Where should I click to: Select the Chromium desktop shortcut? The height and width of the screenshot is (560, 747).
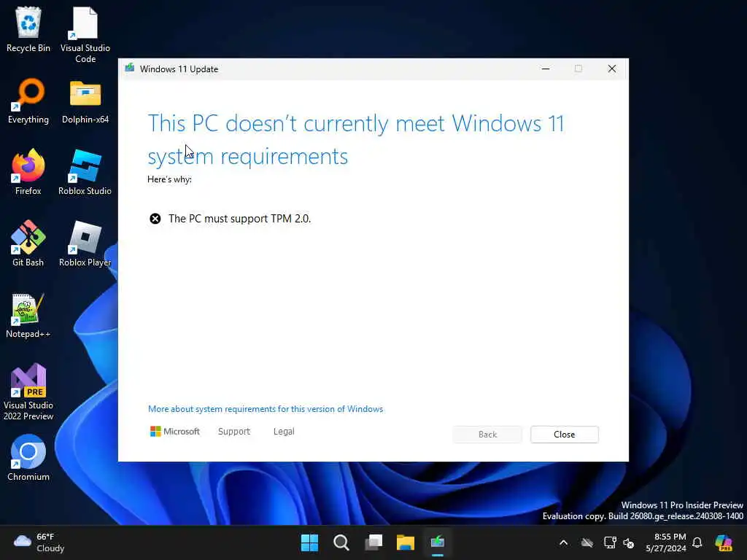click(x=28, y=458)
